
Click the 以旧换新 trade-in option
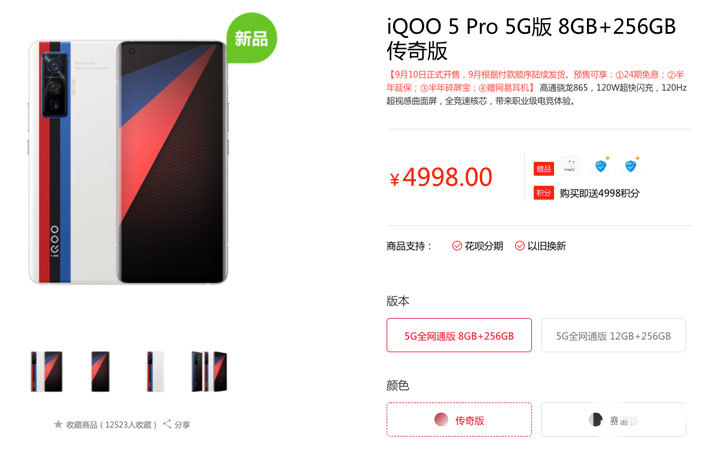tap(540, 246)
